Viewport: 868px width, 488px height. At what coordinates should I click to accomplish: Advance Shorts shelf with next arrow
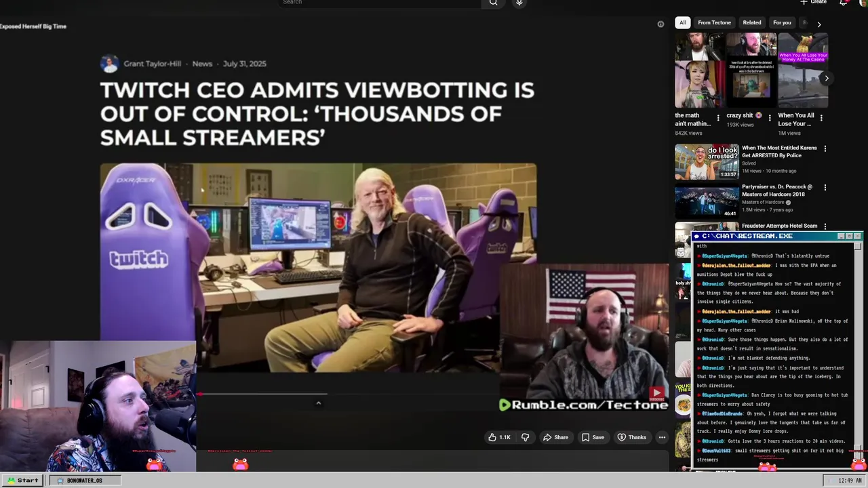point(826,78)
